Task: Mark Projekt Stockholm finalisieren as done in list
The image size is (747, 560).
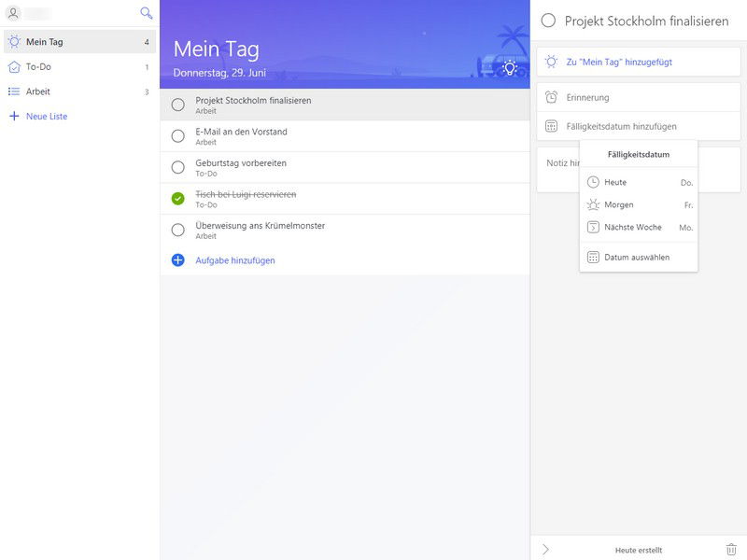Action: pos(177,105)
